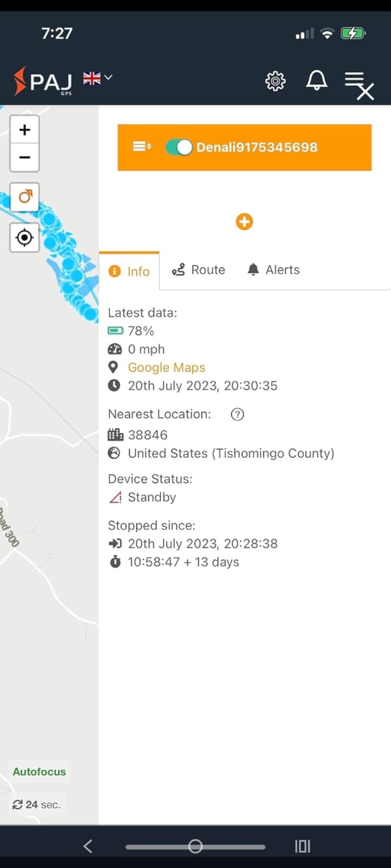Open notifications bell in header
391x868 pixels.
point(317,80)
